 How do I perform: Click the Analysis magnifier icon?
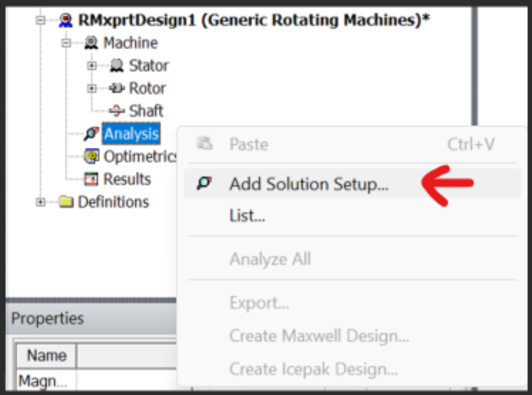click(x=90, y=133)
